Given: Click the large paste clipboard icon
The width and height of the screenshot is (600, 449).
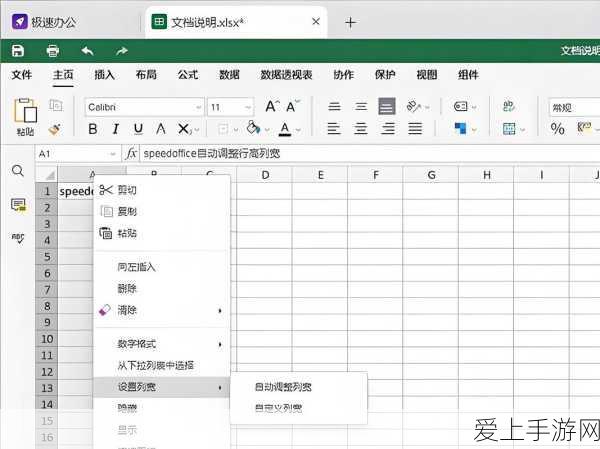Looking at the screenshot, I should [x=25, y=111].
